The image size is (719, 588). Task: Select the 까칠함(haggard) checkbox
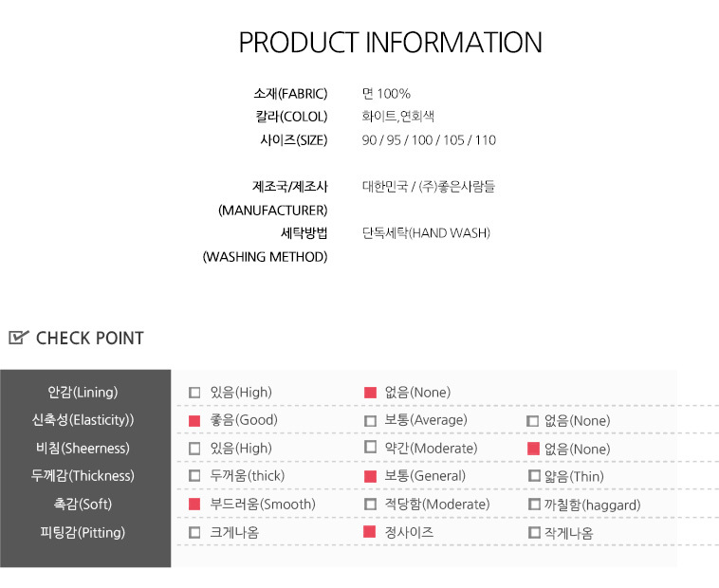point(534,505)
